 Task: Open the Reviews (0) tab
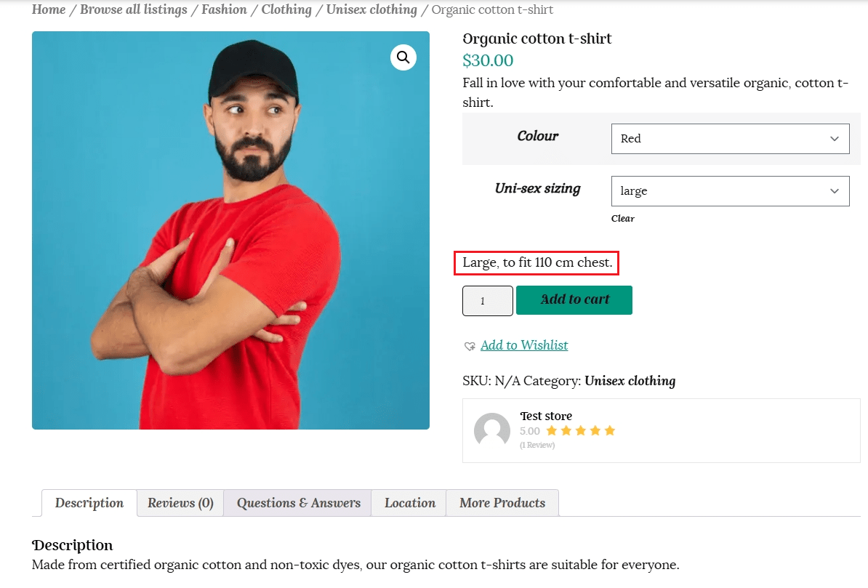(180, 503)
